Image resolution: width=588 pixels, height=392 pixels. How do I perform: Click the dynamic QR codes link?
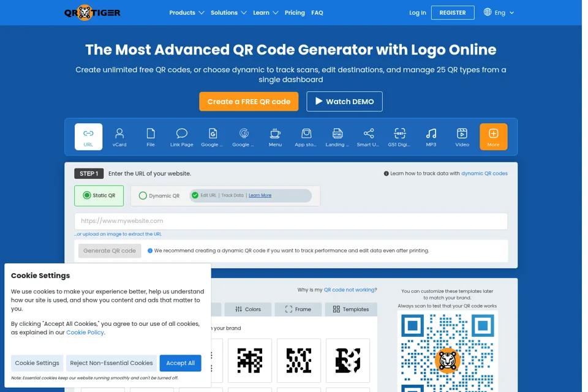(484, 173)
